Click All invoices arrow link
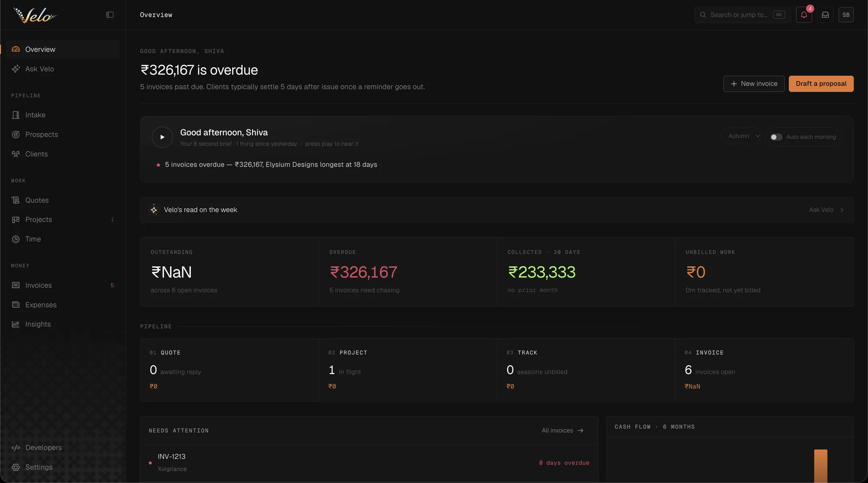The height and width of the screenshot is (483, 868). tap(562, 430)
